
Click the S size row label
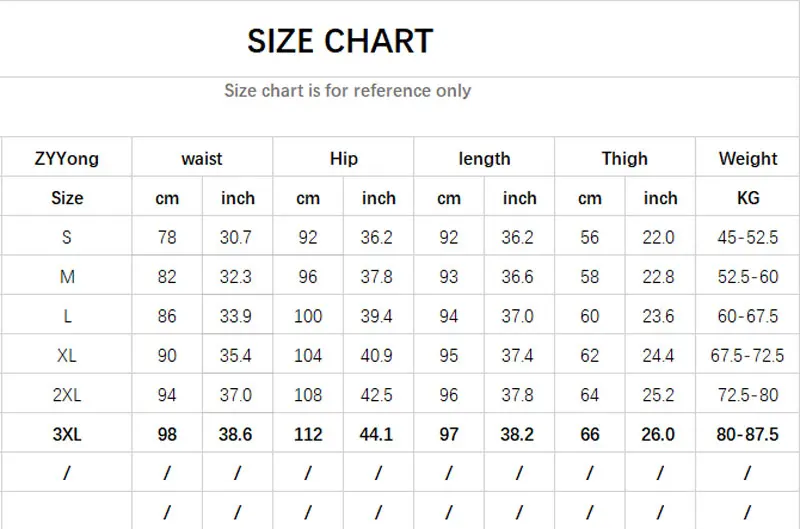[x=67, y=237]
